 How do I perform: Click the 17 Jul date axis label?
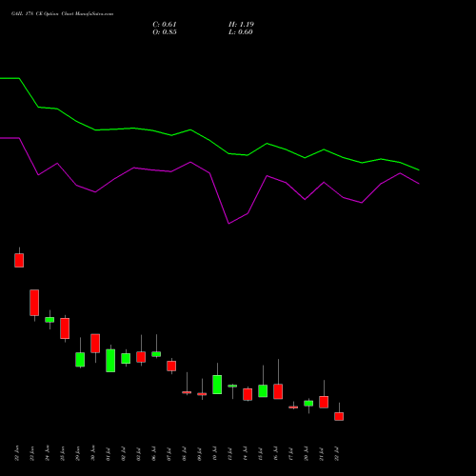pyautogui.click(x=291, y=453)
